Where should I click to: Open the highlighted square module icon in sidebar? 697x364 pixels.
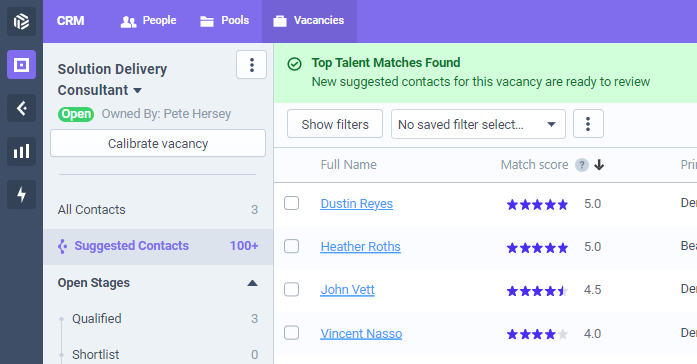[x=21, y=65]
